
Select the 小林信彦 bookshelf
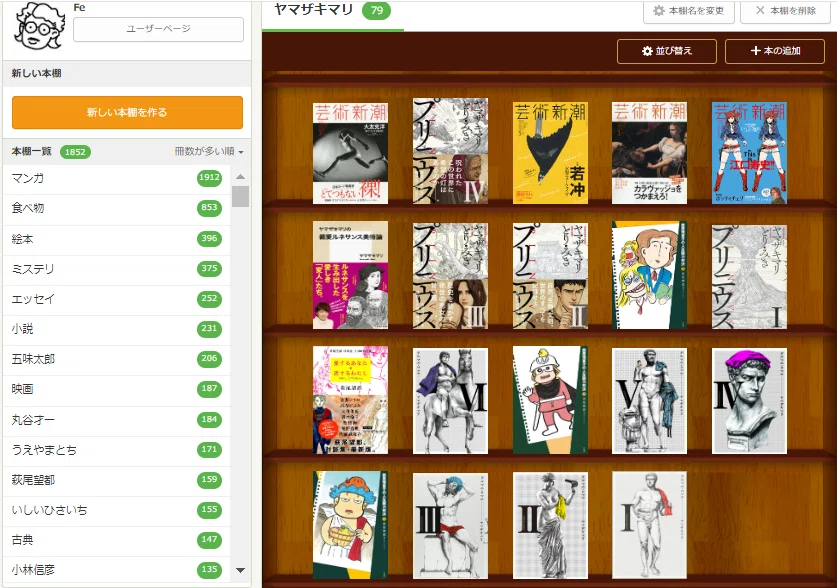pos(117,570)
